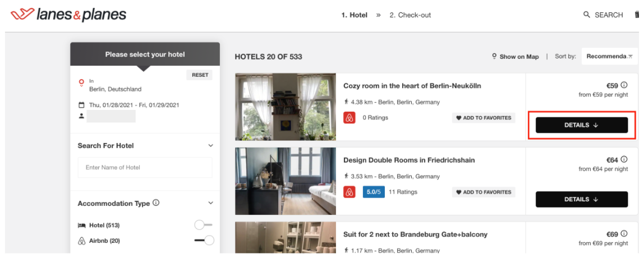This screenshot has height=258, width=644.
Task: Toggle the Hotel (513) switch
Action: 203,225
